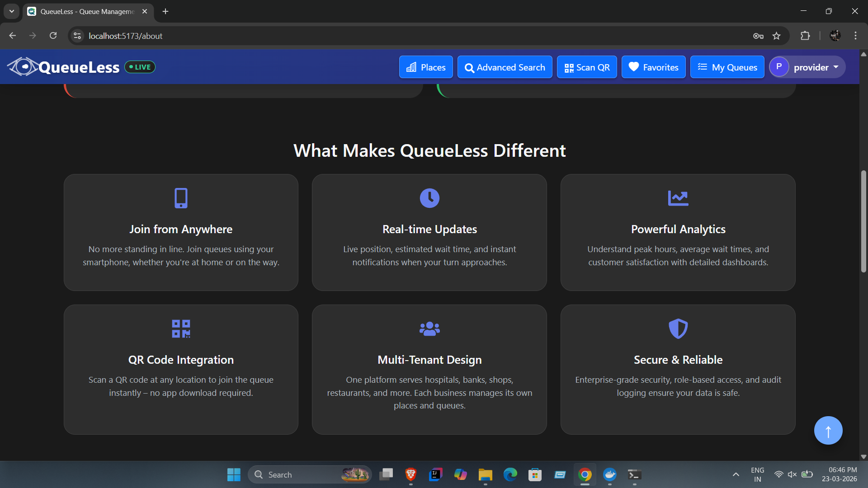868x488 pixels.
Task: Go back to the previous page
Action: (x=13, y=36)
